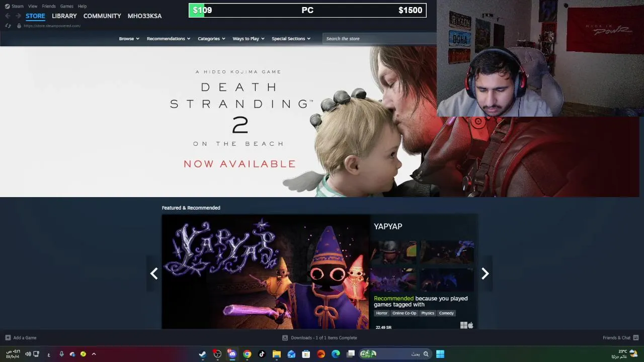Expand the Special Sections dropdown
The height and width of the screenshot is (362, 644).
[291, 39]
